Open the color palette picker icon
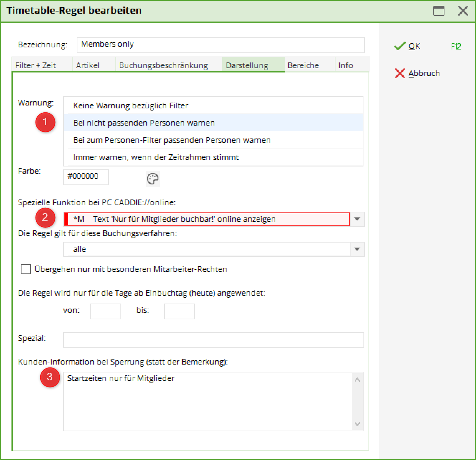476x460 pixels. 153,179
